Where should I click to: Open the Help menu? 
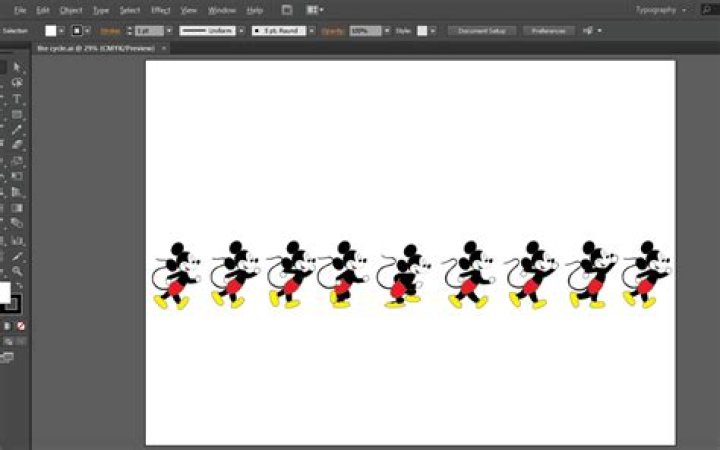tap(254, 10)
